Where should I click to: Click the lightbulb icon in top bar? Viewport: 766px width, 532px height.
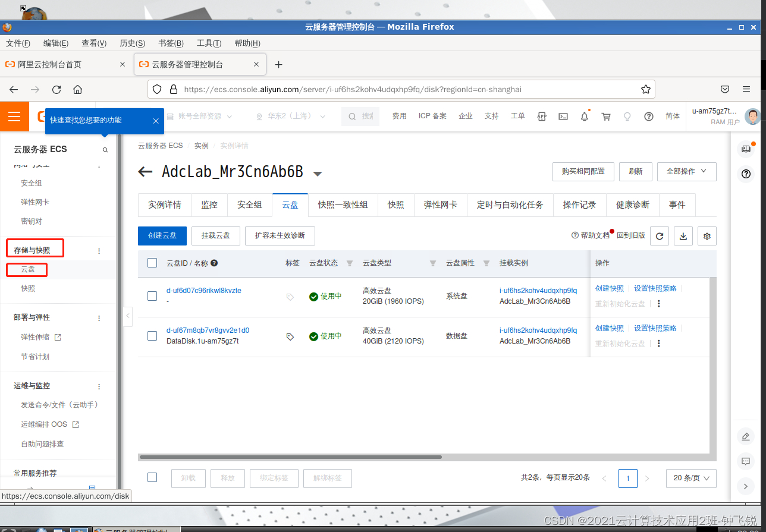(x=627, y=117)
